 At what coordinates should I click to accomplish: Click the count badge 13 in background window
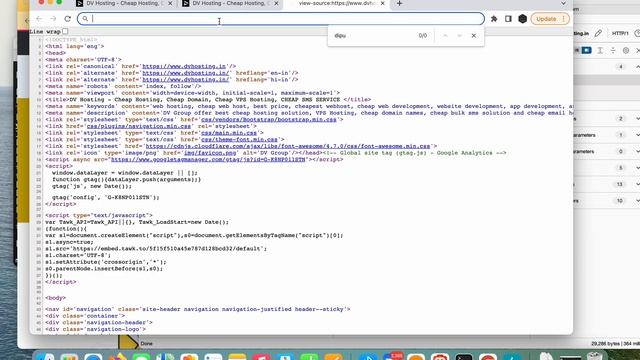(620, 184)
